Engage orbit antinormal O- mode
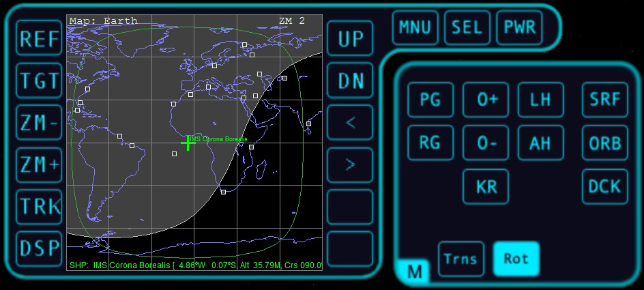 tap(486, 143)
